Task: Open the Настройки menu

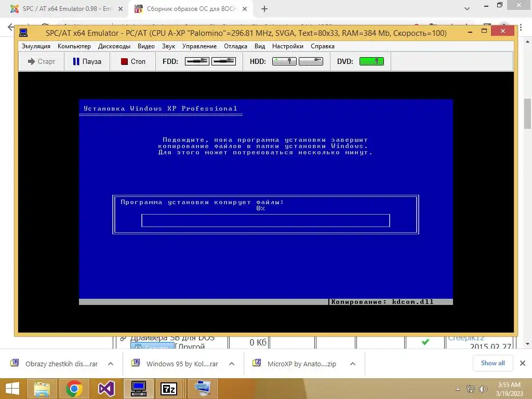Action: 288,46
